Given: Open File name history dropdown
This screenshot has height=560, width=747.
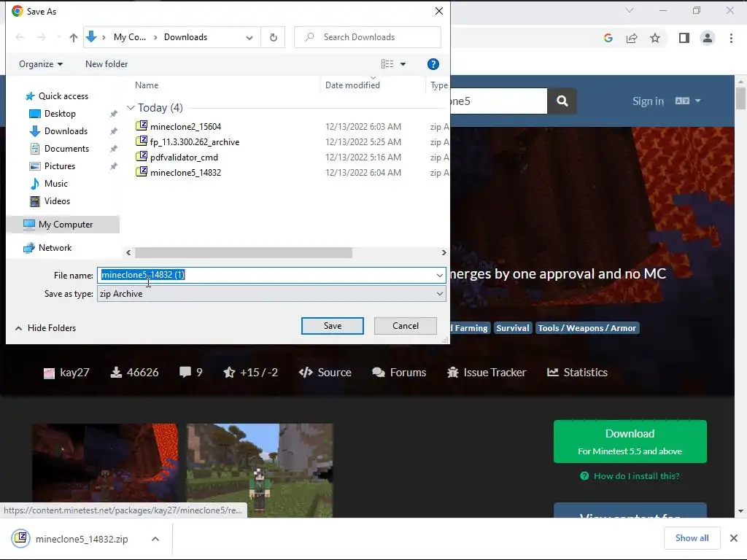Looking at the screenshot, I should click(x=439, y=275).
